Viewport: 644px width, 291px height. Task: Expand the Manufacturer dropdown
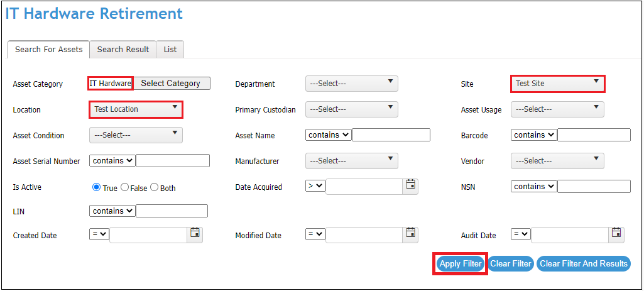coord(352,161)
